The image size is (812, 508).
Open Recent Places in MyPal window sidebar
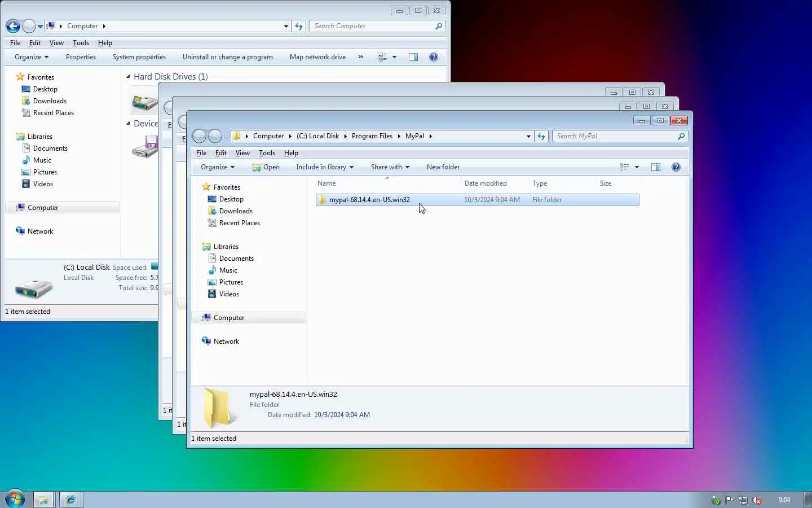point(239,223)
